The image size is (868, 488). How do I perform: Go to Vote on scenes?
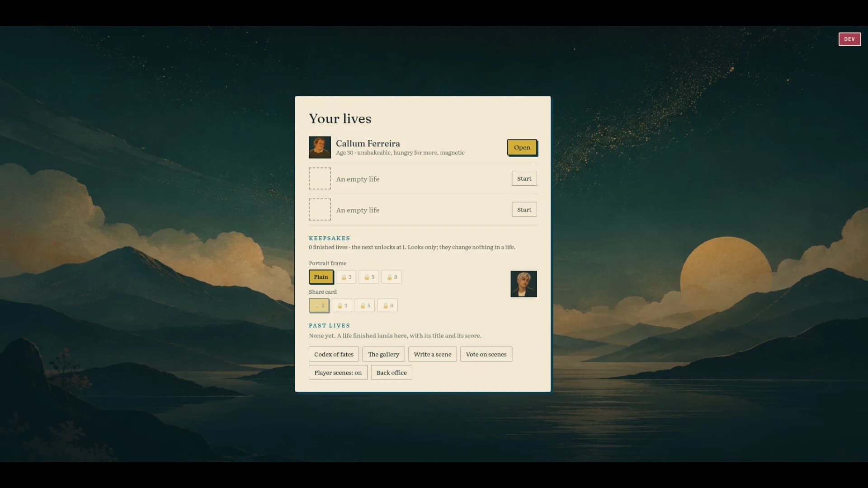point(486,354)
